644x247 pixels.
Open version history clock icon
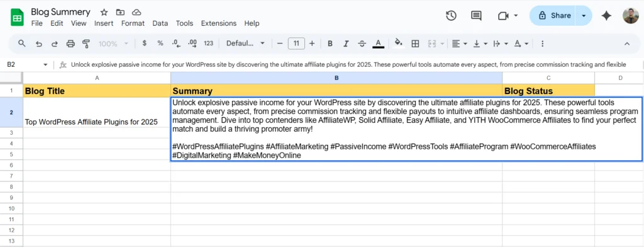click(452, 16)
